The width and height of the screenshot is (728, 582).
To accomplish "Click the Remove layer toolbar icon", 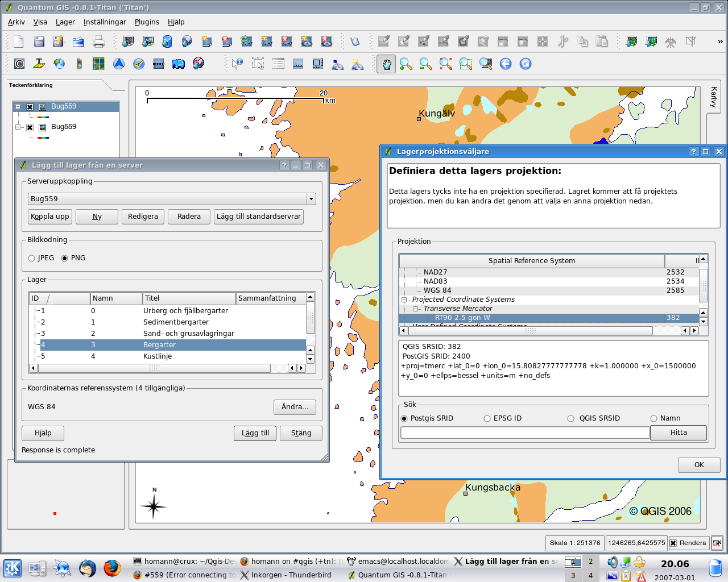I will click(x=227, y=41).
